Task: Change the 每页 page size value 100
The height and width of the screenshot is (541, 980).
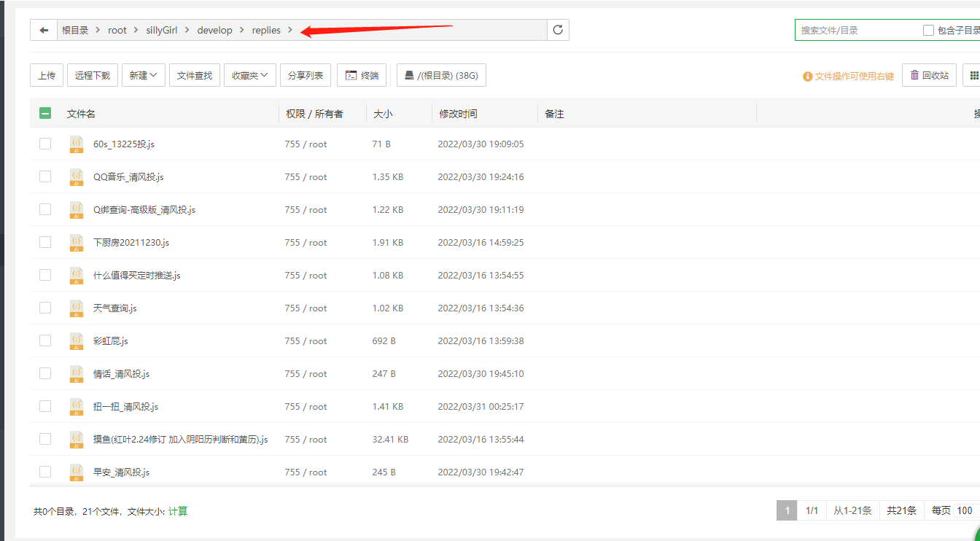Action: (x=965, y=510)
